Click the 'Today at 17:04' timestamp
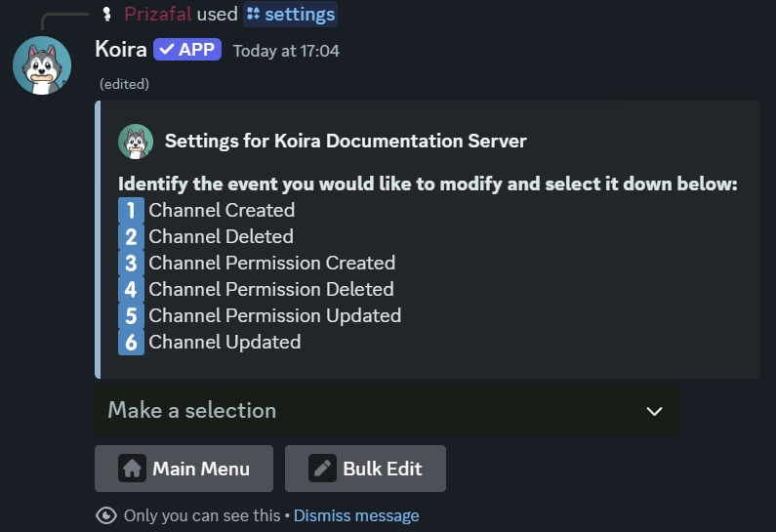The height and width of the screenshot is (532, 776). point(286,51)
